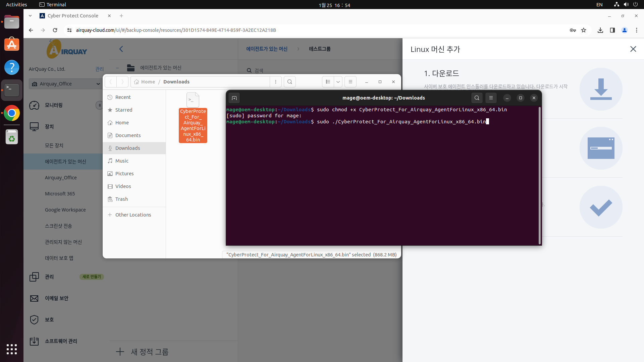This screenshot has width=644, height=362.
Task: Open terminal hamburger menu
Action: [491, 98]
